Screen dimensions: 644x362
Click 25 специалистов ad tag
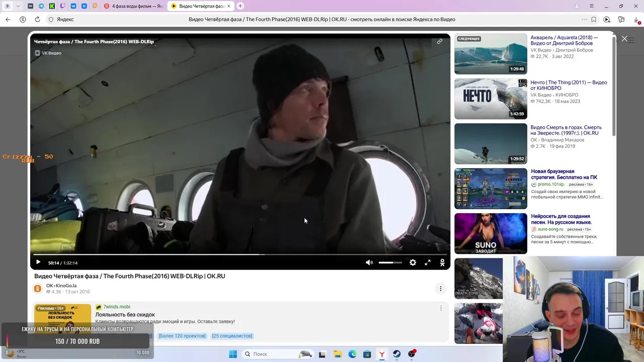tap(232, 336)
